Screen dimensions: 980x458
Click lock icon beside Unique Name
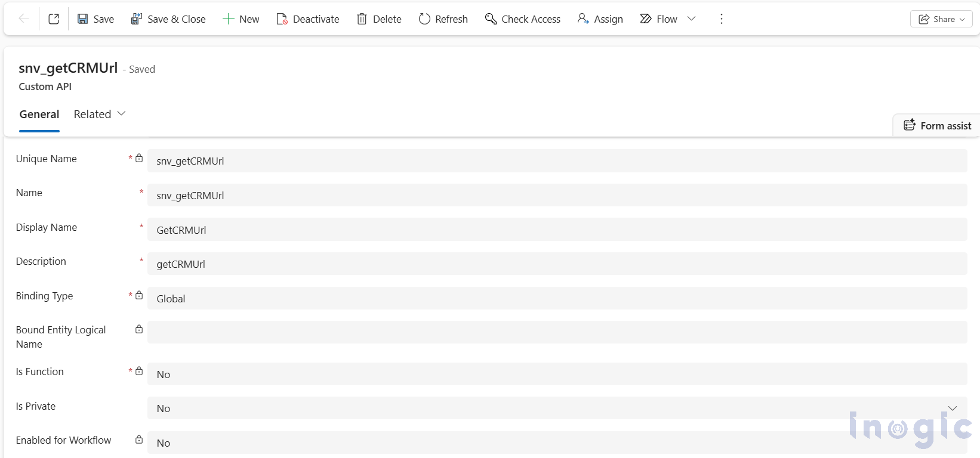(139, 158)
